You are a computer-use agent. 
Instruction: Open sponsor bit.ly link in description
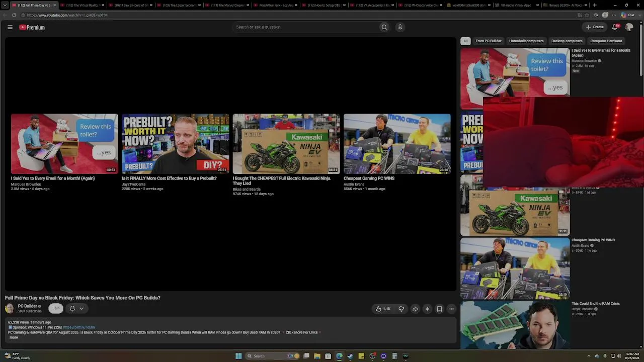79,327
